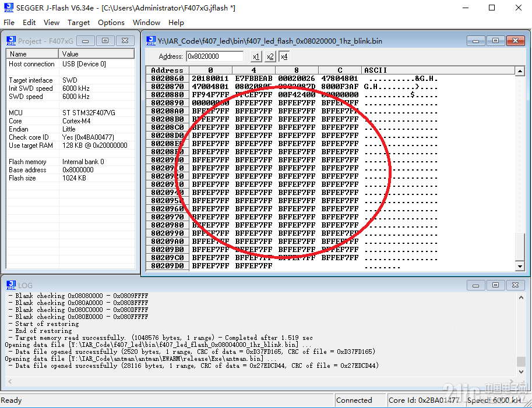
Task: Select the "ST STM32F407VG" MCU value
Action: click(x=89, y=113)
